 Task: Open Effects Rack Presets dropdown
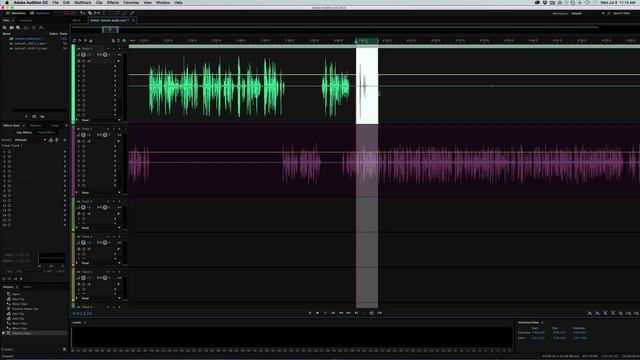pos(31,140)
